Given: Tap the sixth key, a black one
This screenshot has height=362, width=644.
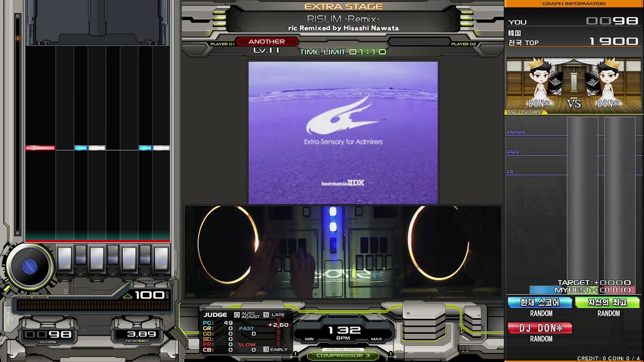Looking at the screenshot, I should (x=145, y=255).
